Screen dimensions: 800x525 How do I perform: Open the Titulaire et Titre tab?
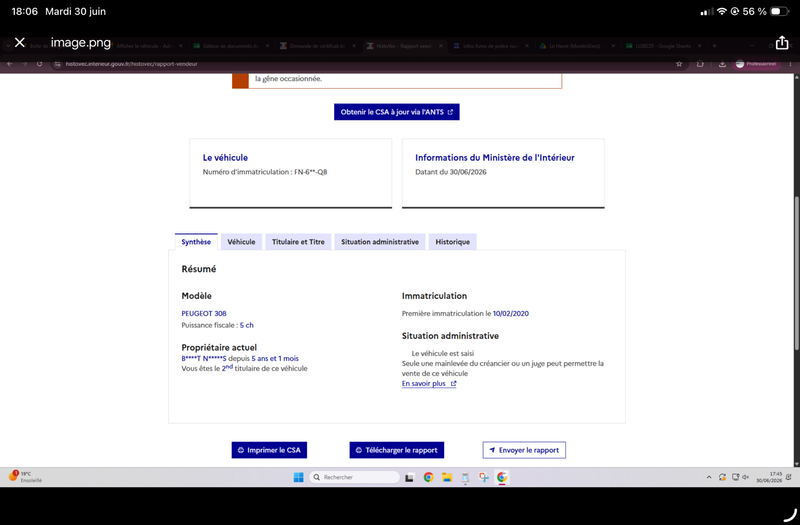click(298, 242)
